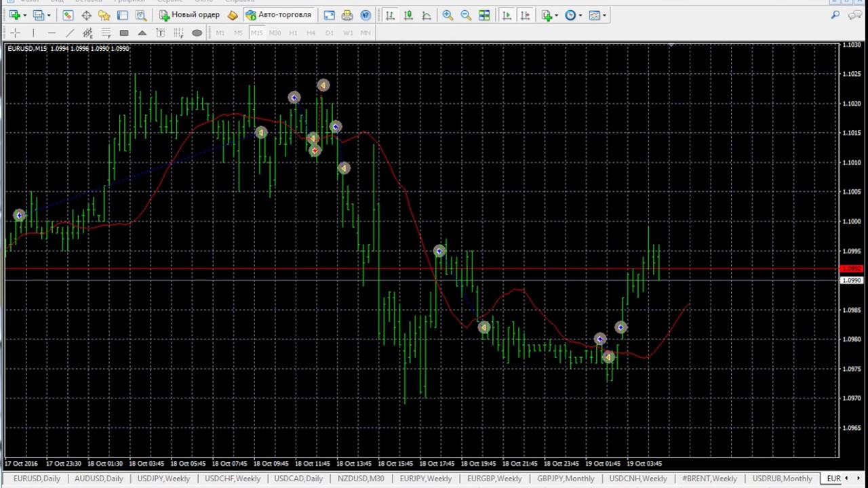Click the red 1.0992 price level label
Screen dimensions: 868x488
coord(851,269)
